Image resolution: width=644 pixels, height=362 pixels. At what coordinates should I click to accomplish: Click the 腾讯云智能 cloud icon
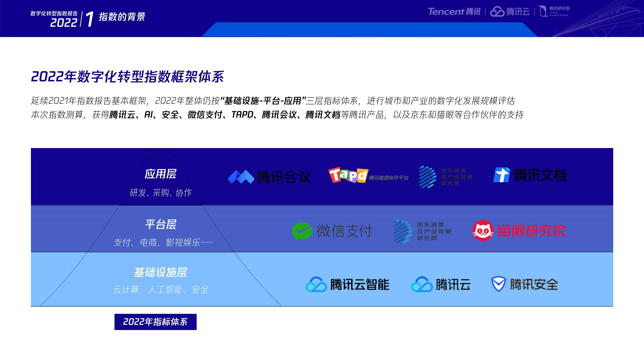(316, 284)
